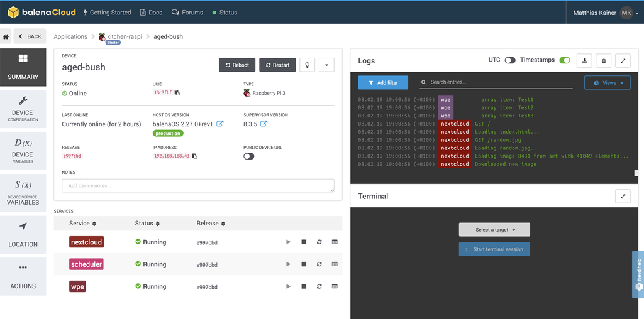644x319 pixels.
Task: Clear logs using the trash icon
Action: coord(604,60)
